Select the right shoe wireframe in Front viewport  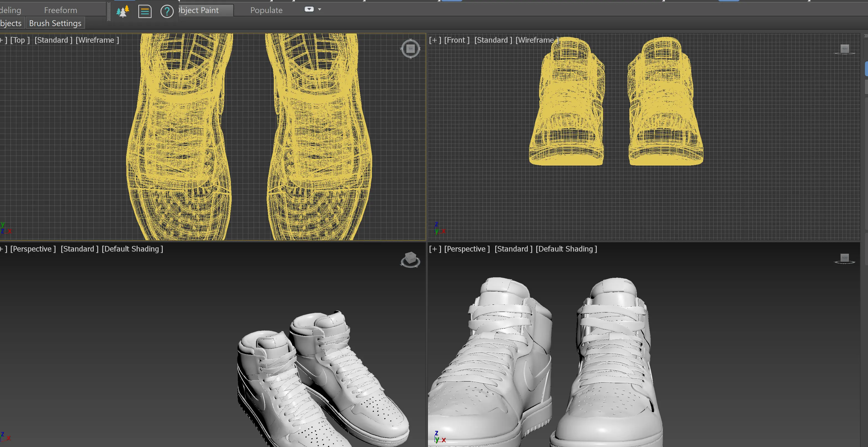pyautogui.click(x=665, y=101)
